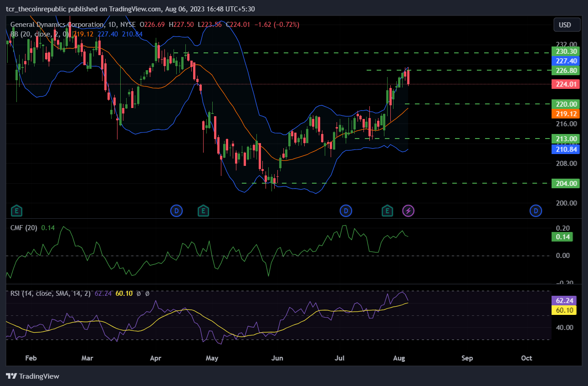Screen dimensions: 588x386
Task: Click the dividend D marker in early July
Action: [346, 211]
